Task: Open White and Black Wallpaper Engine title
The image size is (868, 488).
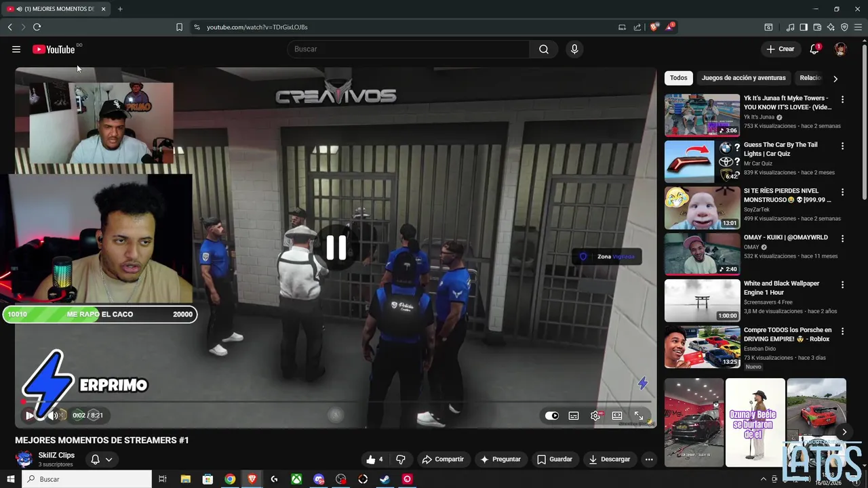Action: (781, 288)
